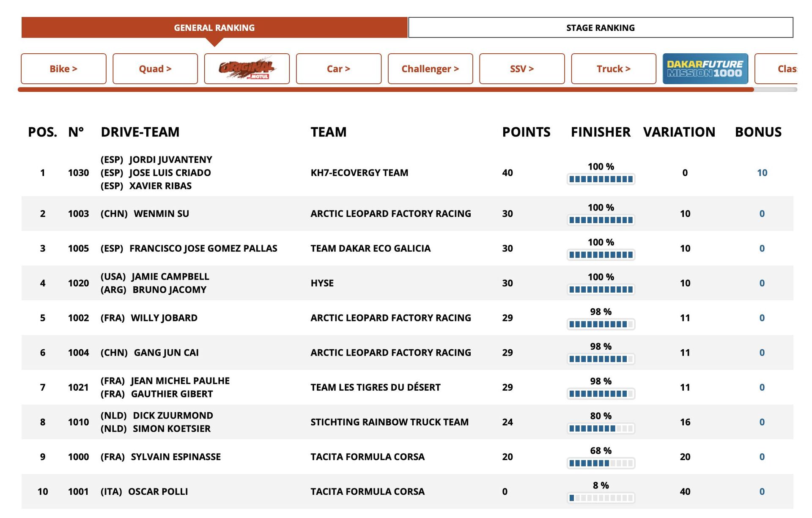Select the Dakar Future Mission 1000 category
812x518 pixels.
point(705,69)
